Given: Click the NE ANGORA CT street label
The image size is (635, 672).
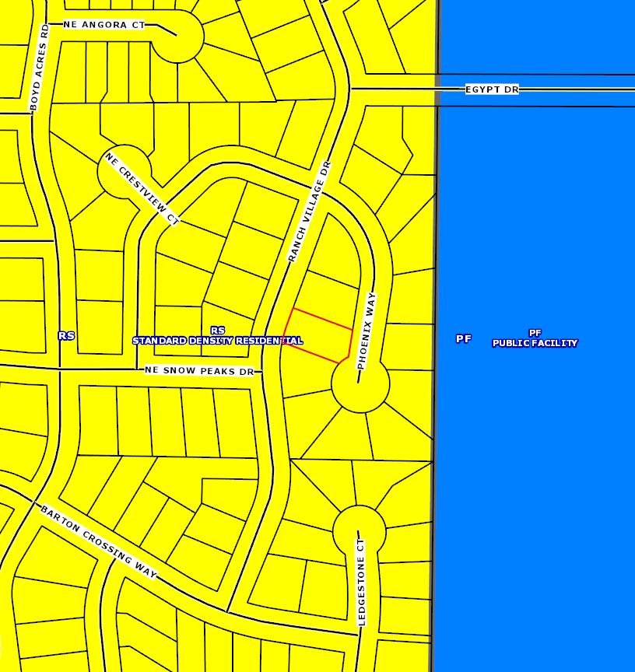Looking at the screenshot, I should coord(104,25).
